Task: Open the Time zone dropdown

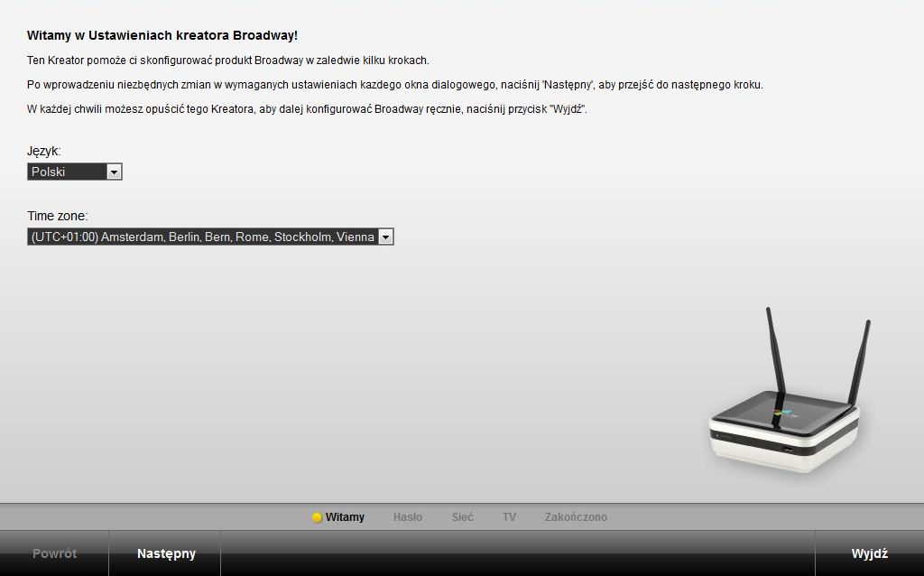Action: click(x=210, y=237)
